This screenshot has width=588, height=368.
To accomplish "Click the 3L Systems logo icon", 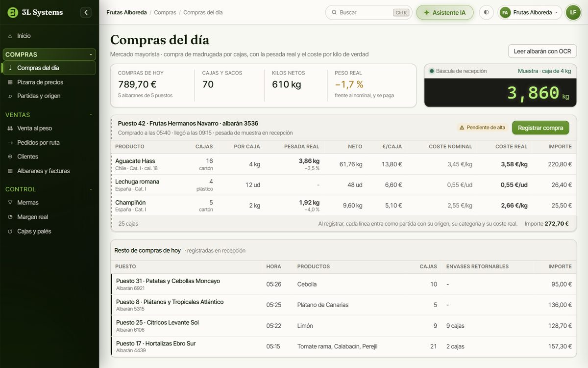I will click(13, 12).
